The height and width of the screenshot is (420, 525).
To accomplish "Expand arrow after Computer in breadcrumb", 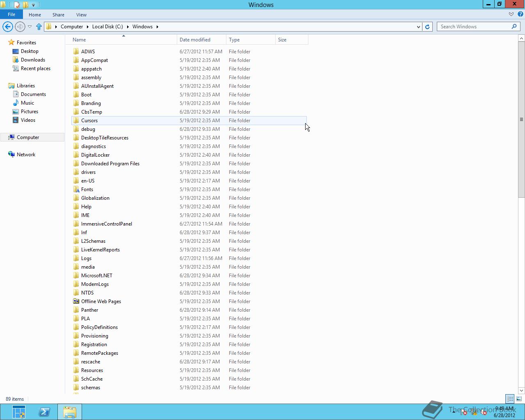I will [x=87, y=27].
